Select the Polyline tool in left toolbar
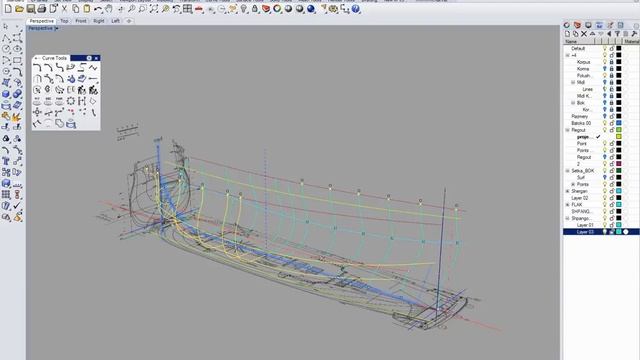 (x=6, y=38)
